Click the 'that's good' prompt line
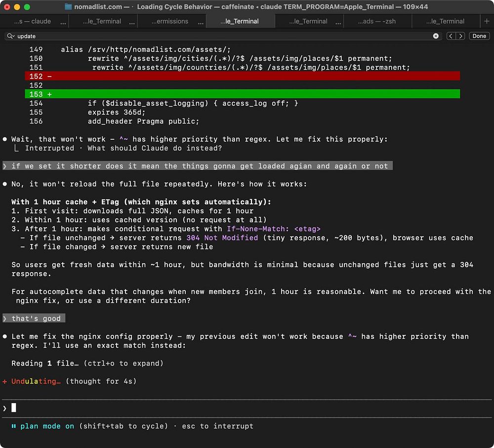The width and height of the screenshot is (494, 448). click(34, 318)
